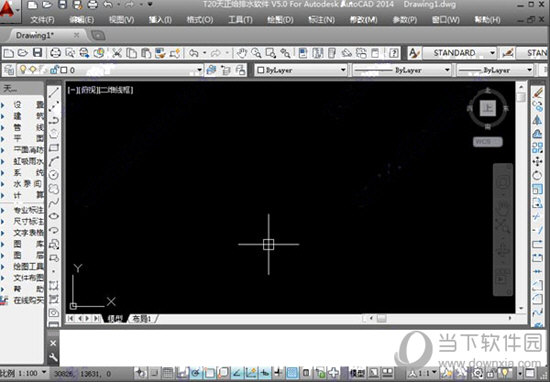Image resolution: width=550 pixels, height=382 pixels.
Task: Select the Rectangle drawing tool
Action: pos(54,148)
